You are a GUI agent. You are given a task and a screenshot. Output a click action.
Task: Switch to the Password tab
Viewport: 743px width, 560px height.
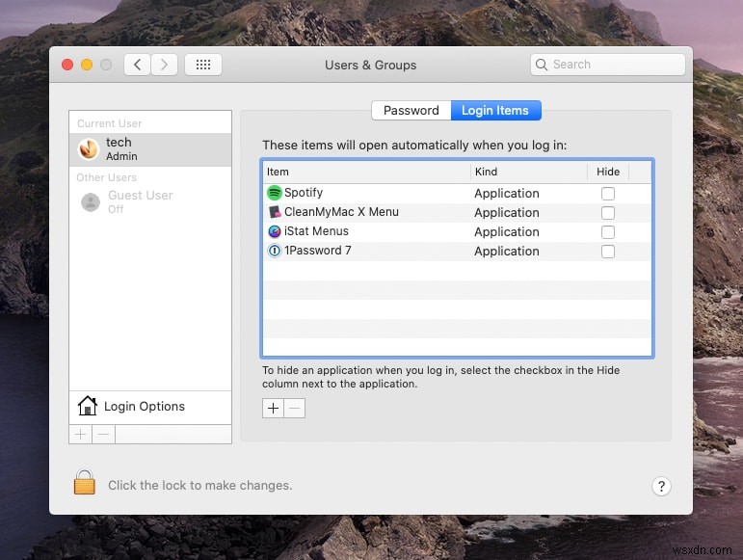tap(411, 111)
